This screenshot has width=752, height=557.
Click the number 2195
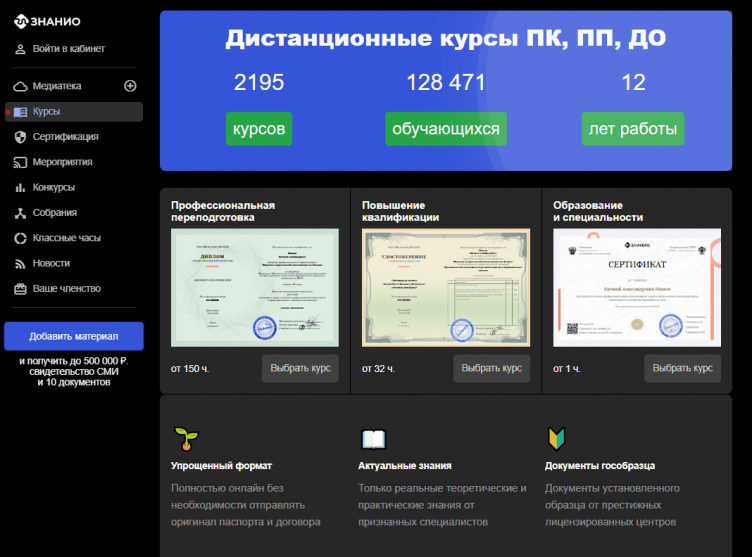coord(259,83)
